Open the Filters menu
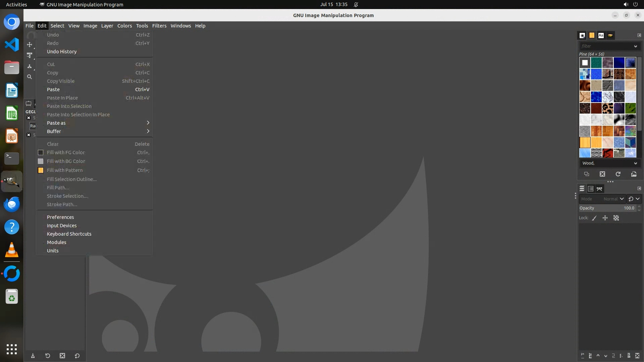 159,26
